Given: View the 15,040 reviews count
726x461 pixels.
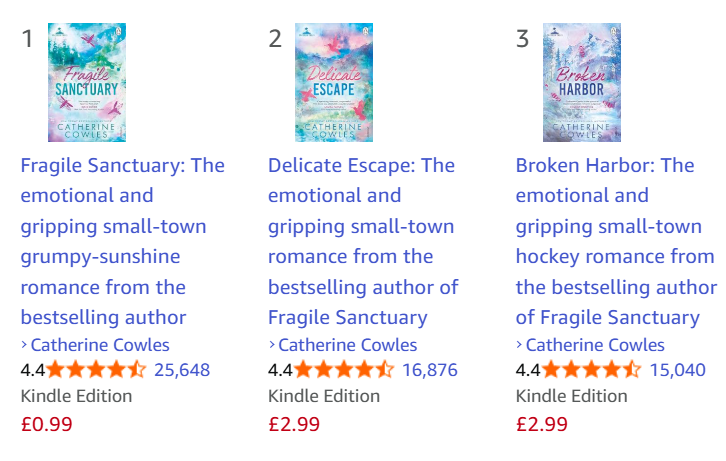Looking at the screenshot, I should coord(678,370).
